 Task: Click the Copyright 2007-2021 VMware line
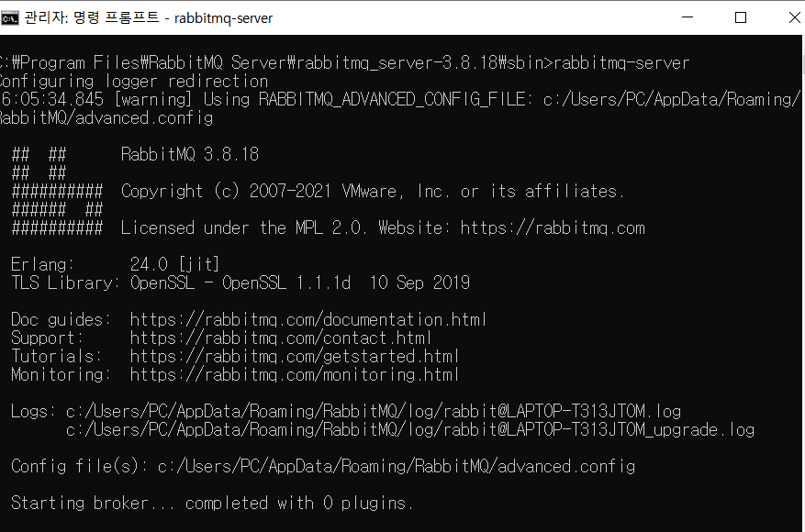[x=373, y=192]
